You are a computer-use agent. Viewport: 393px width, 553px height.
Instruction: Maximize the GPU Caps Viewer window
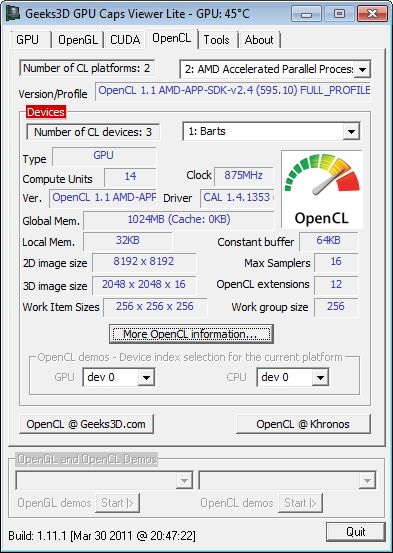(338, 14)
